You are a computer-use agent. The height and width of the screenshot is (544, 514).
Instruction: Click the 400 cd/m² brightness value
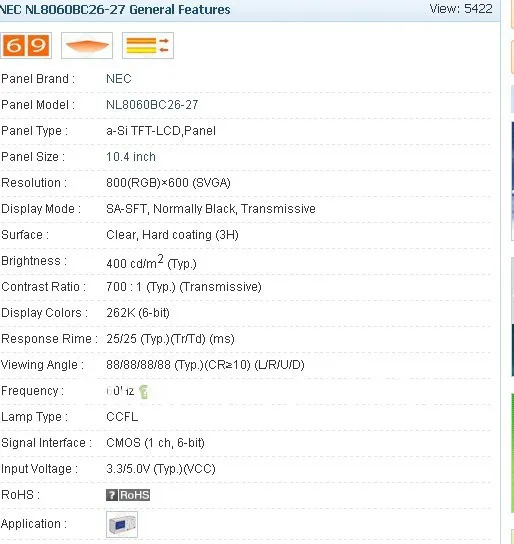coord(151,262)
